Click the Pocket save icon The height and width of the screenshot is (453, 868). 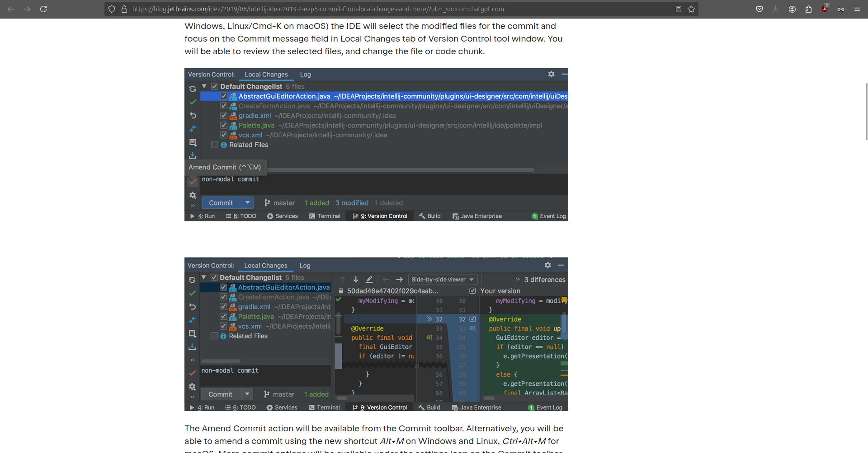pyautogui.click(x=759, y=9)
